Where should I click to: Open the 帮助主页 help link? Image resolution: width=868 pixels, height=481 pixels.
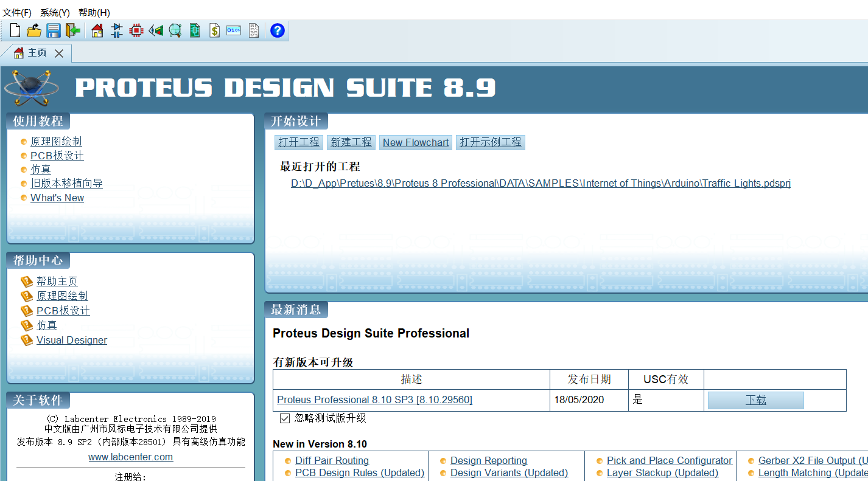(57, 282)
